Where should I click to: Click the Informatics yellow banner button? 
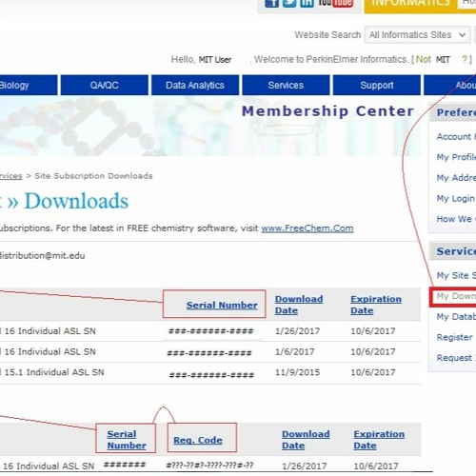(x=410, y=5)
